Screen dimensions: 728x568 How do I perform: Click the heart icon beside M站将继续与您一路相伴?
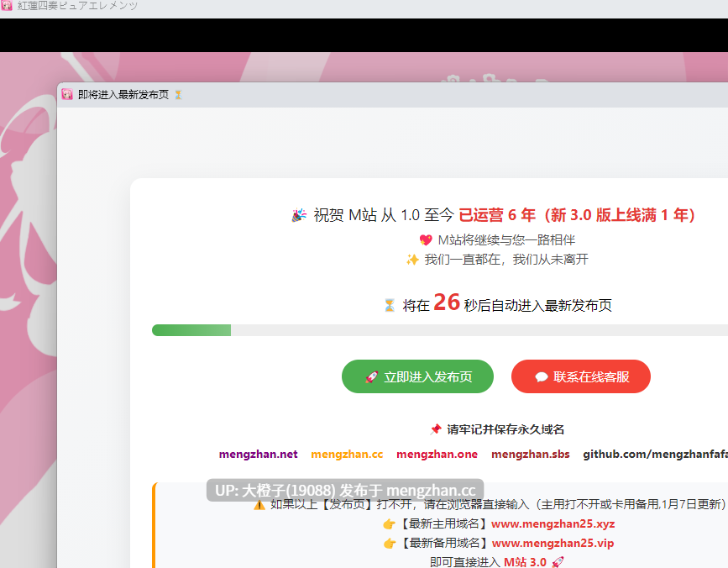pos(426,240)
